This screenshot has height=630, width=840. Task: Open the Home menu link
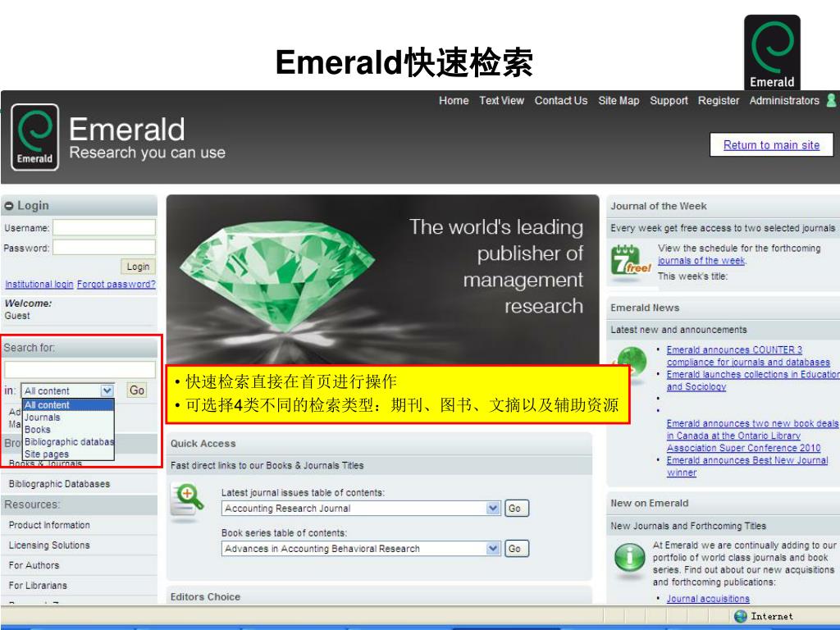(454, 101)
